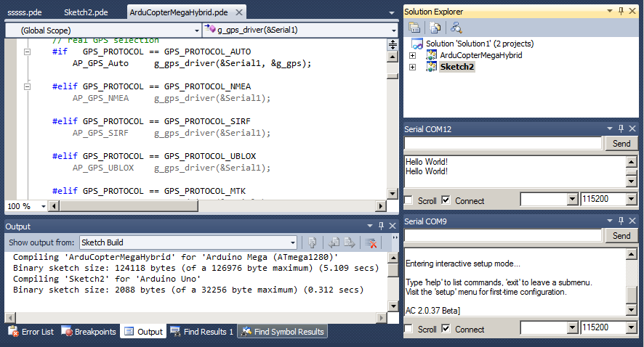The image size is (644, 347).
Task: Click Find Message in Code icon in Output toolbar
Action: coord(312,242)
